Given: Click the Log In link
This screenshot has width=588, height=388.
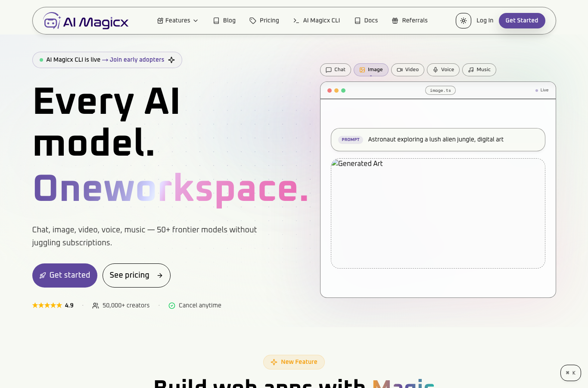Looking at the screenshot, I should coord(485,21).
